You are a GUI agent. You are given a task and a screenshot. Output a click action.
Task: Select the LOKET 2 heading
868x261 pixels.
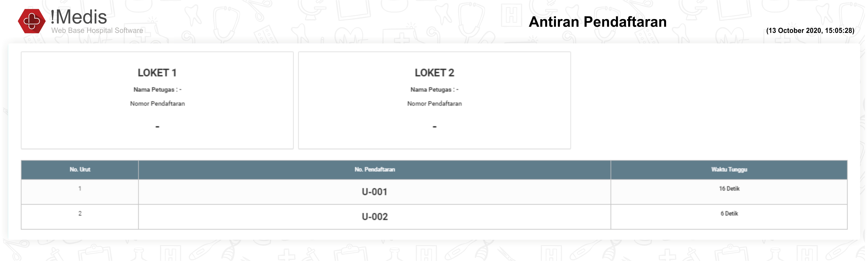[x=434, y=73]
